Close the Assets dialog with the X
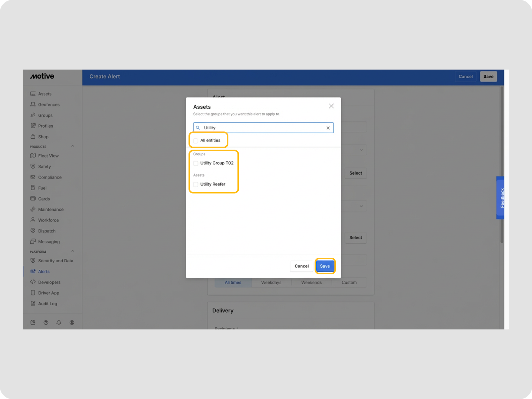The height and width of the screenshot is (399, 532). (x=331, y=106)
